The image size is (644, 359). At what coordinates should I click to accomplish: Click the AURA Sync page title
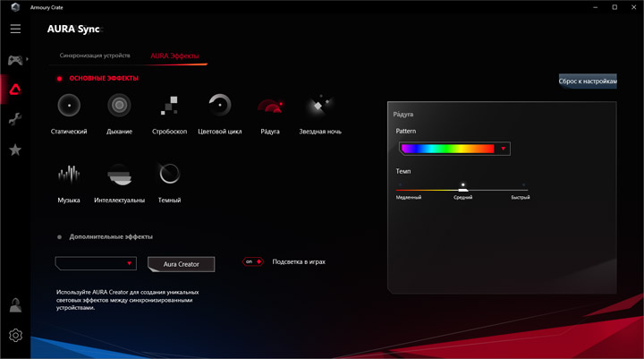73,29
